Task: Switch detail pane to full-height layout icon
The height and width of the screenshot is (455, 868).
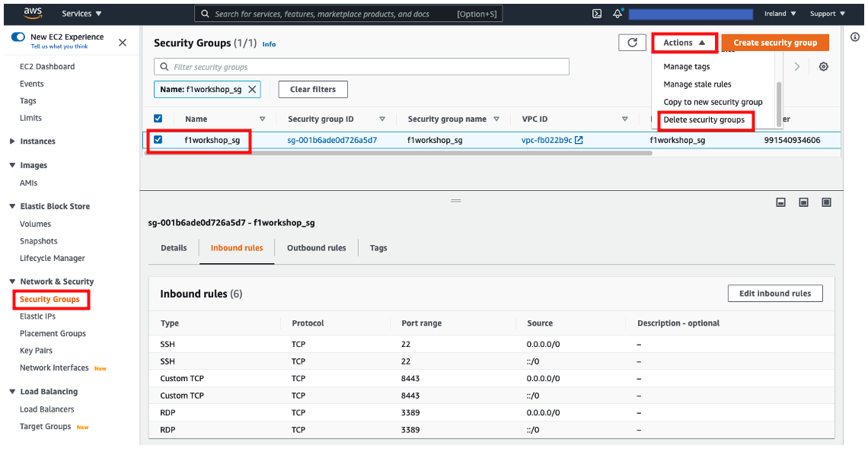Action: (826, 202)
